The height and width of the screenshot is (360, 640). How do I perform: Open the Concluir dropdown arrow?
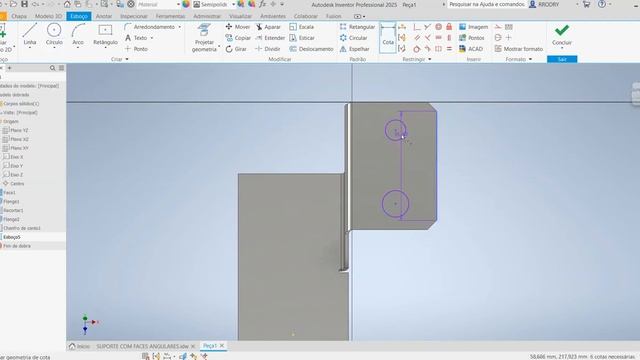click(x=562, y=48)
